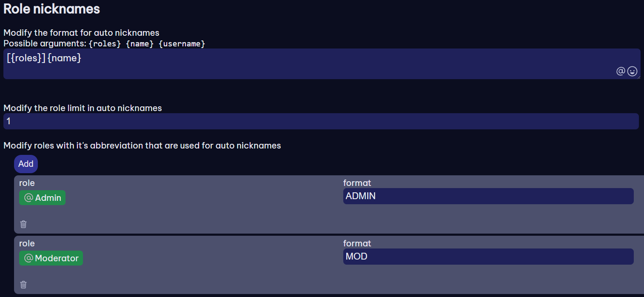Delete the Moderator role entry via trash icon
The height and width of the screenshot is (297, 644).
tap(23, 284)
